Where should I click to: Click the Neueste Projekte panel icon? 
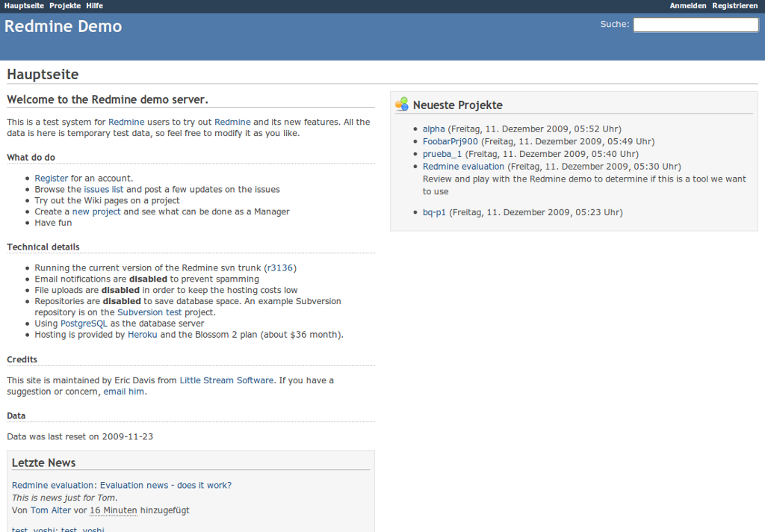point(402,105)
